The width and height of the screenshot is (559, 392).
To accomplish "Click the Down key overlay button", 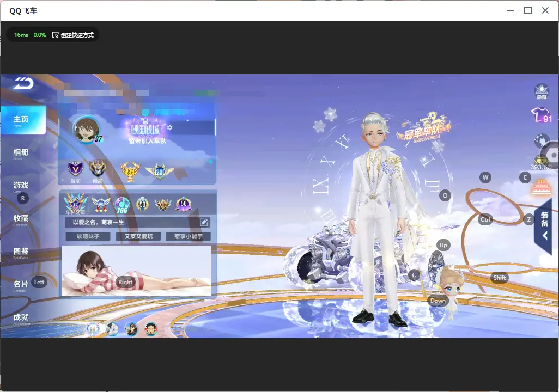I will (x=438, y=301).
